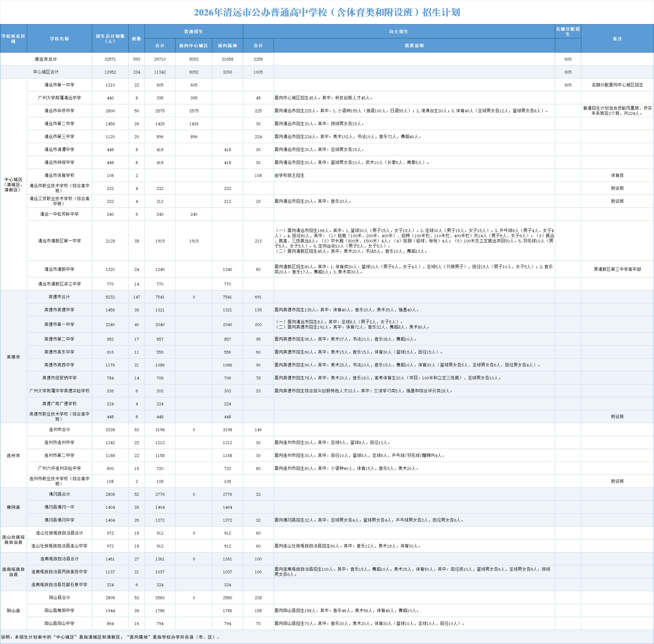Click the 清远市第一中学 school name cell

coord(59,85)
